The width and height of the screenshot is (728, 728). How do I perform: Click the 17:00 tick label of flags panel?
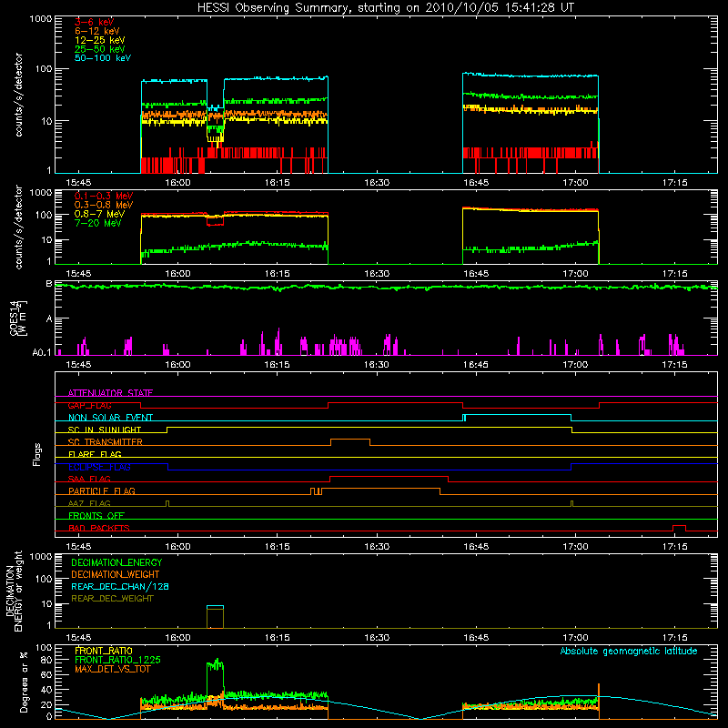tap(575, 547)
